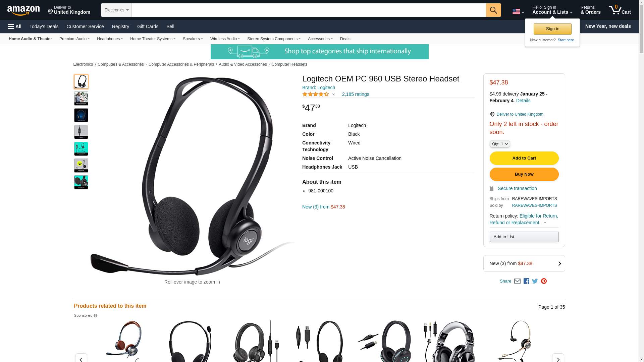Click the US flag language selector
This screenshot has width=644, height=362.
coord(518,12)
